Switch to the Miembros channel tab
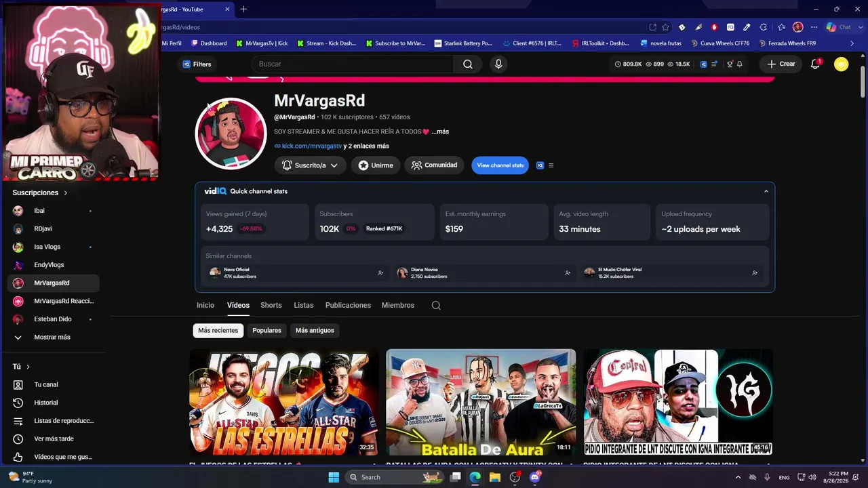868x488 pixels. coord(398,306)
